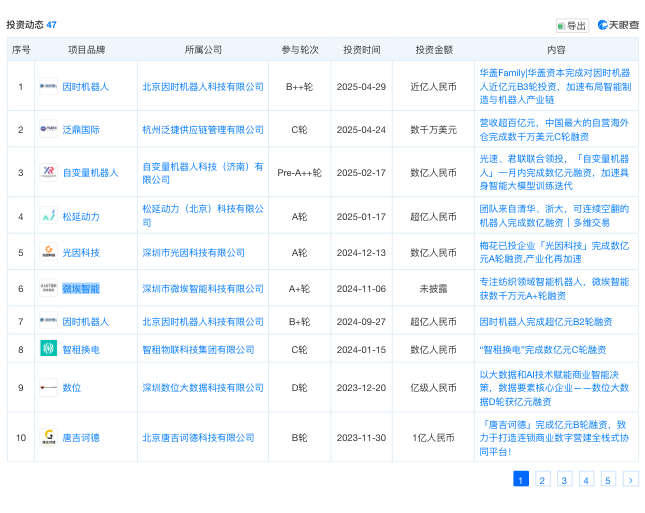Click next page arrow in pagination
Screen dimensions: 645x513
click(630, 480)
